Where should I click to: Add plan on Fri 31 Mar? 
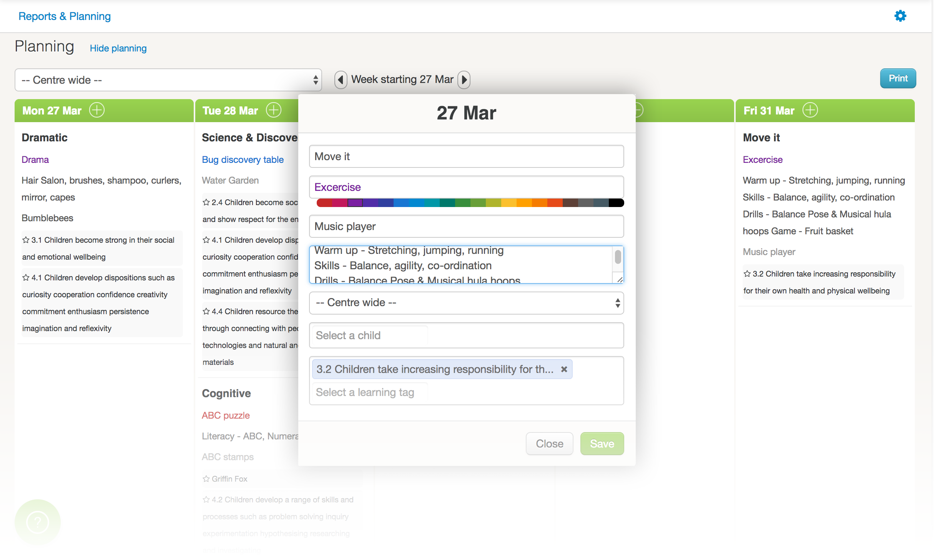click(810, 110)
